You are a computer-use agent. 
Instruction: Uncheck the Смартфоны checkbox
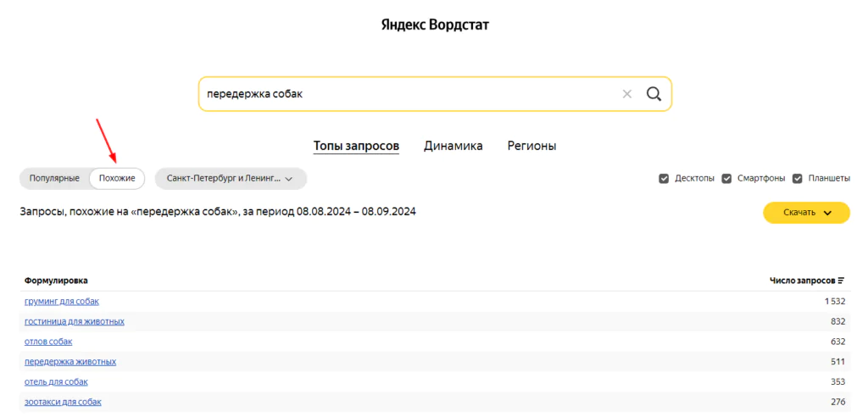click(x=726, y=179)
